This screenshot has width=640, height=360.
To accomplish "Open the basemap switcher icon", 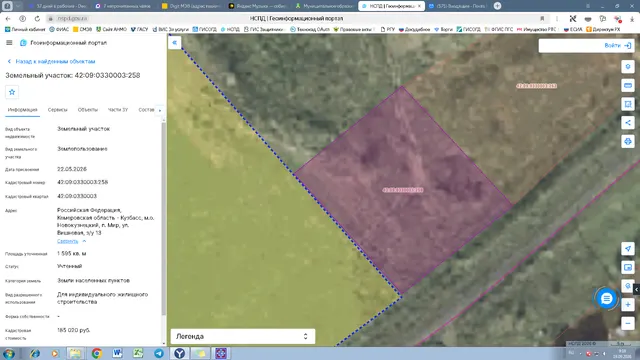I will (628, 267).
